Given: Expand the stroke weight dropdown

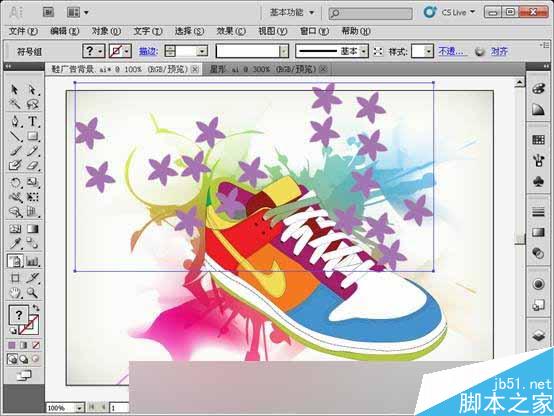Looking at the screenshot, I should pos(202,52).
